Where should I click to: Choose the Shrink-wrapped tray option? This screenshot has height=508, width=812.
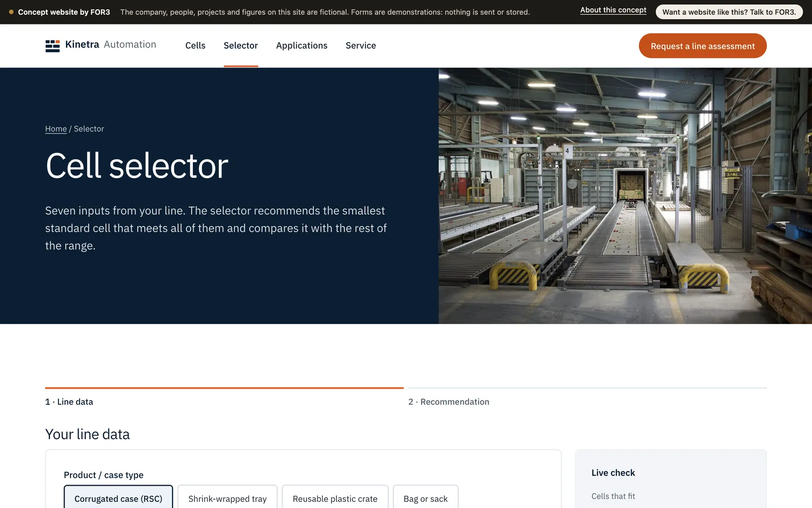point(227,498)
